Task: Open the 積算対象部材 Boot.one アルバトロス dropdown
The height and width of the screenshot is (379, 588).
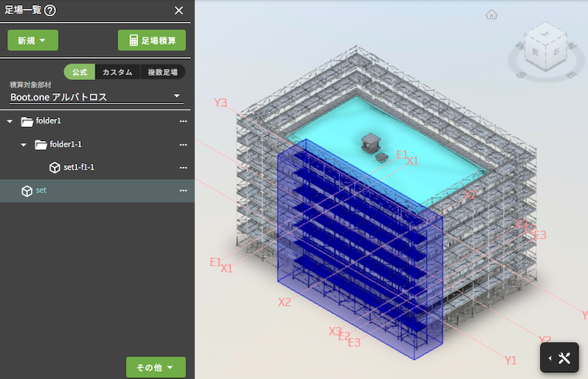Action: coord(96,96)
